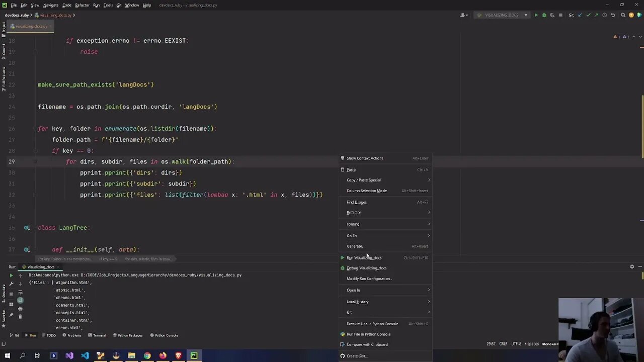
Task: Open the Navigate menu in the menu bar
Action: pyautogui.click(x=50, y=5)
